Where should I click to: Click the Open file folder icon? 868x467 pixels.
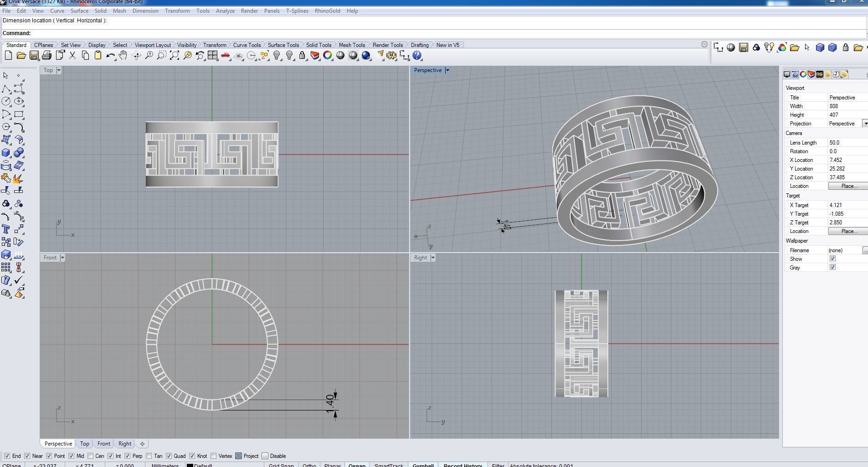(21, 56)
